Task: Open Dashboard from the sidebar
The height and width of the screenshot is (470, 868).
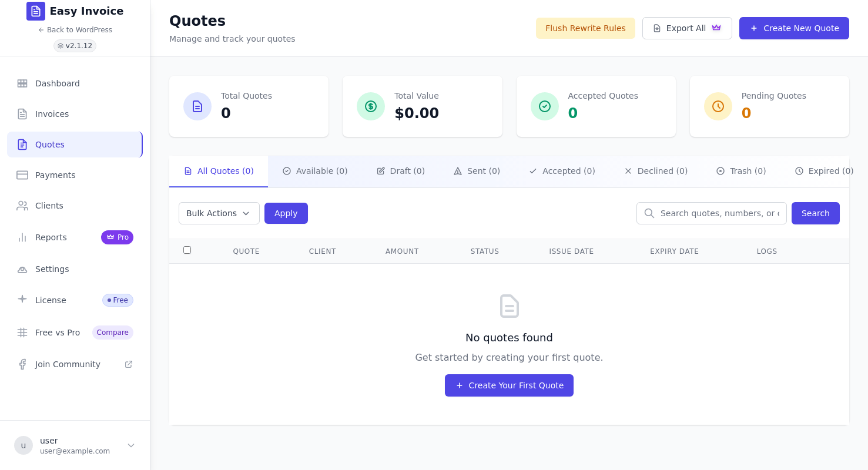Action: point(75,83)
